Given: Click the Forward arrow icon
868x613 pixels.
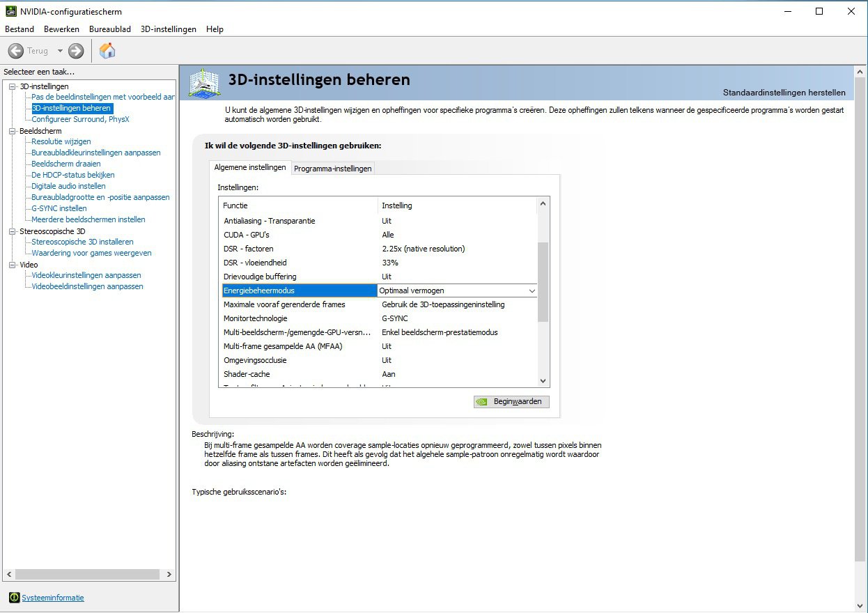Looking at the screenshot, I should pyautogui.click(x=76, y=51).
